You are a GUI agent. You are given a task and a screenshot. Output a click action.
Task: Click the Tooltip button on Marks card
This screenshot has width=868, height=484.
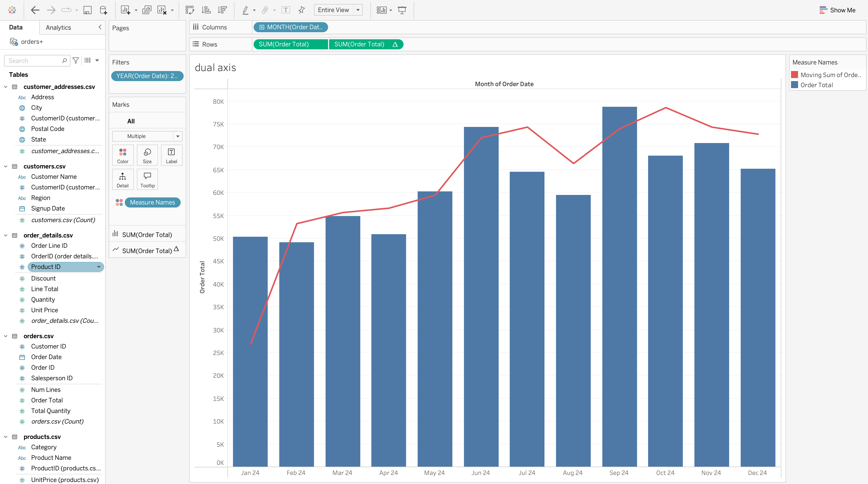click(x=147, y=180)
